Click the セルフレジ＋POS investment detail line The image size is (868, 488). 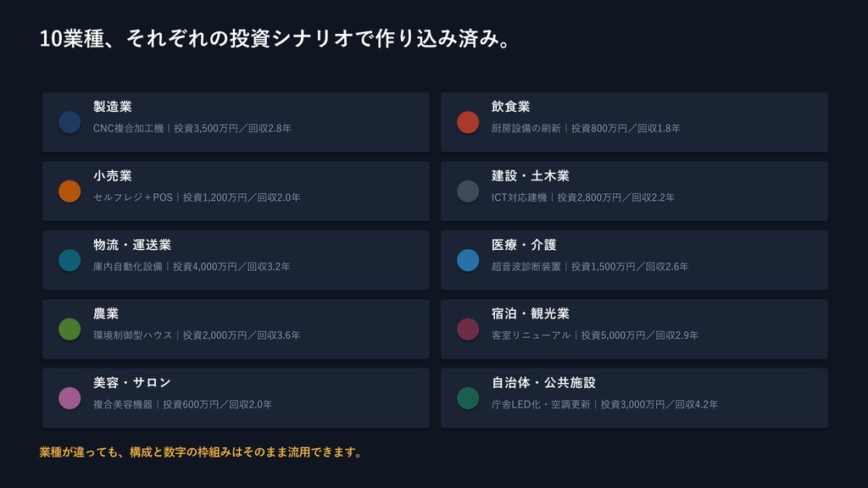[197, 197]
